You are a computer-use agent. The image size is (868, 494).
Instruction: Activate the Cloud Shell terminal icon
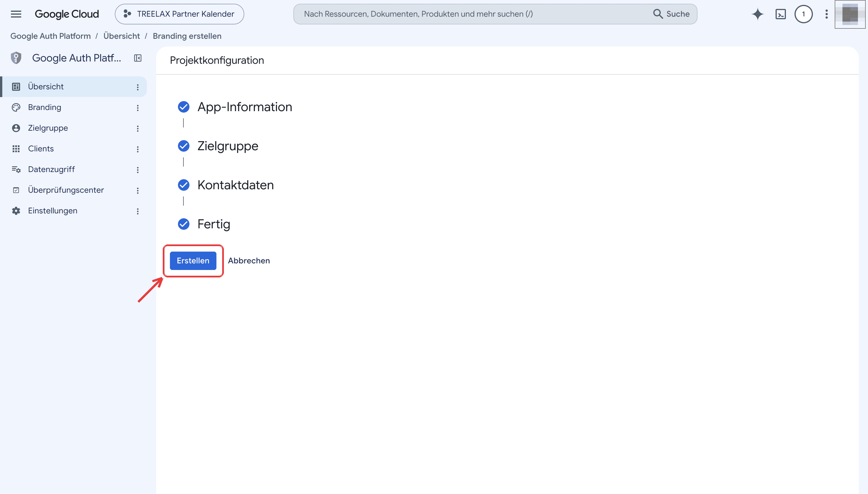point(780,14)
